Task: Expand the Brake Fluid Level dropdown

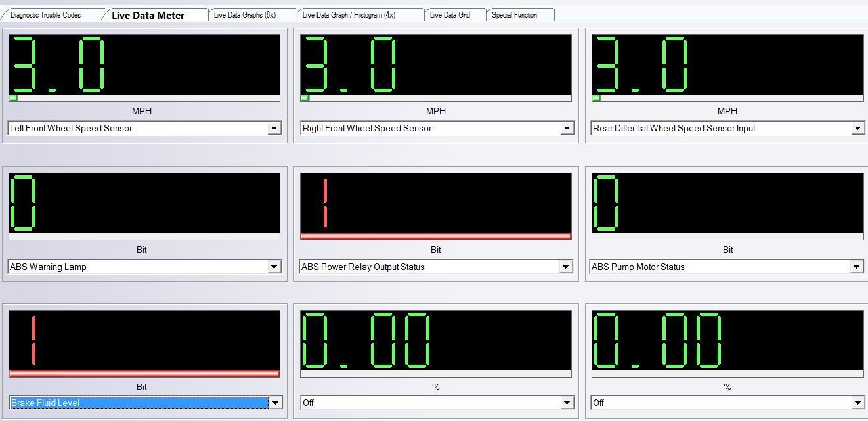Action: [x=276, y=403]
